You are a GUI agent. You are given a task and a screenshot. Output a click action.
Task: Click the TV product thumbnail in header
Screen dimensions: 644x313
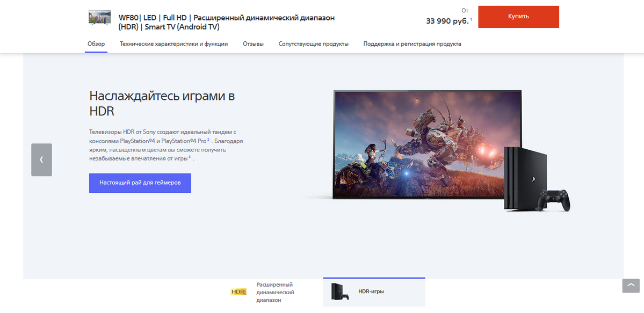(x=99, y=17)
